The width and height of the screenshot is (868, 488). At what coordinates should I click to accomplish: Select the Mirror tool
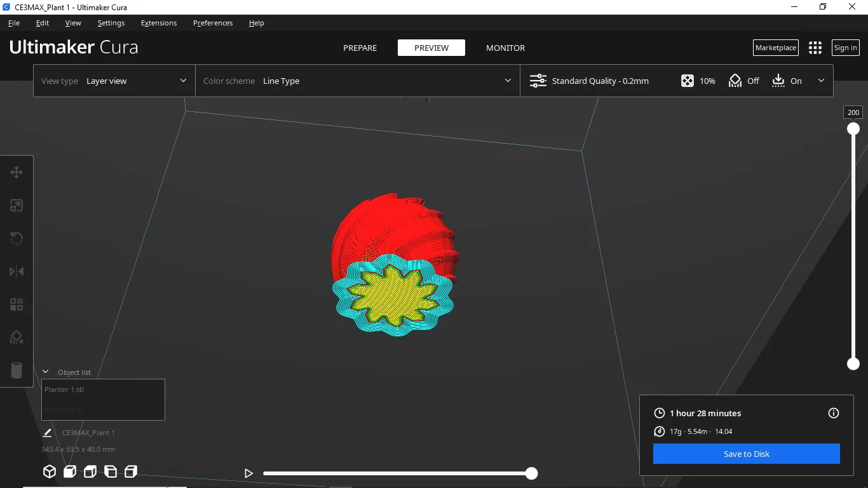click(17, 271)
